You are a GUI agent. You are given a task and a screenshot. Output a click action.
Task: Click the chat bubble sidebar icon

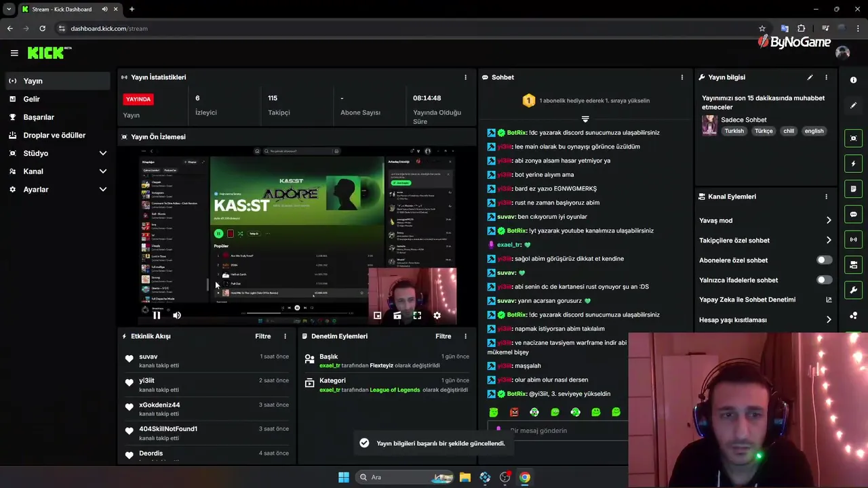(853, 214)
